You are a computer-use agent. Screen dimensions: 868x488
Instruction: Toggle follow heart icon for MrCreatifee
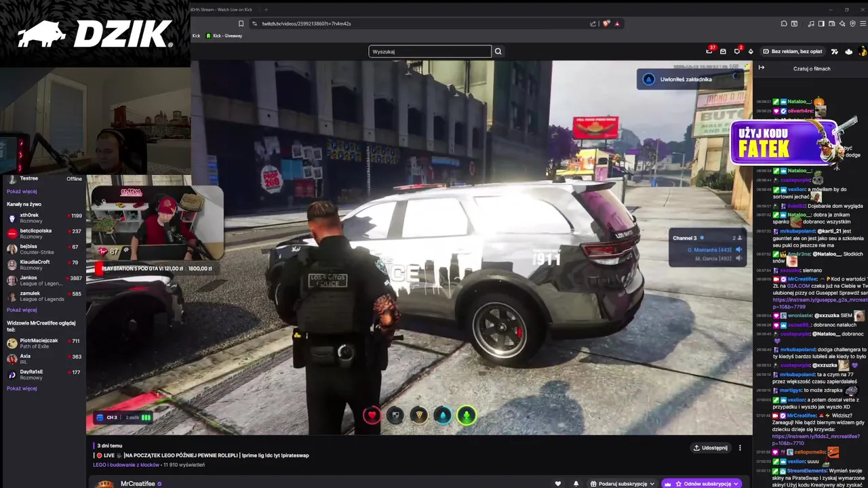[x=558, y=484]
